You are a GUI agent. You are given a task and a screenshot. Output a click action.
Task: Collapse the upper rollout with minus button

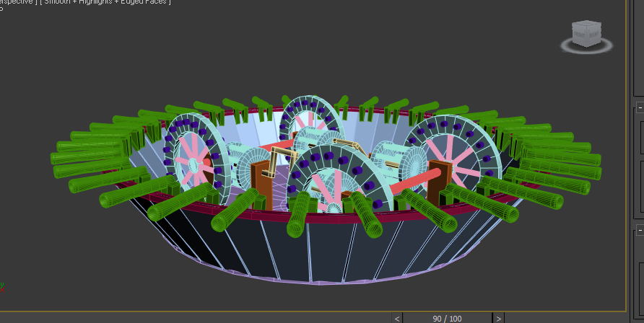[x=640, y=108]
